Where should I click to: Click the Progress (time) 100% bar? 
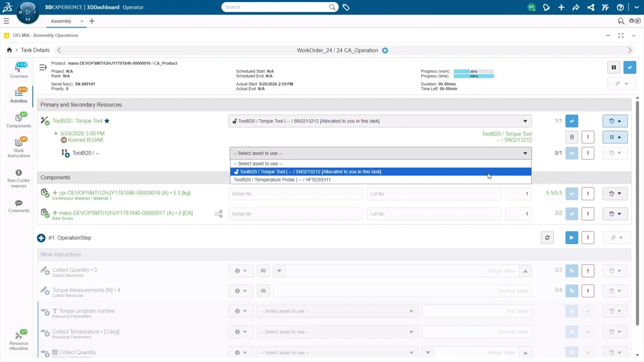[474, 76]
